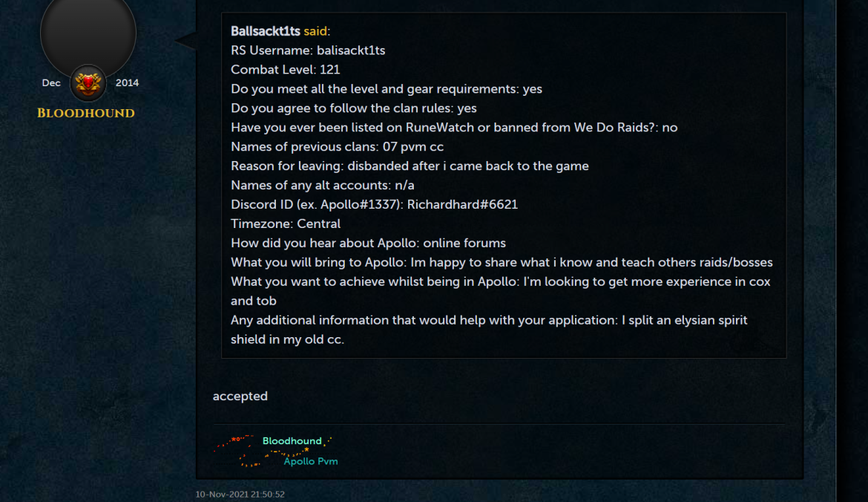868x502 pixels.
Task: Click the 'accepted' reply text
Action: 240,396
